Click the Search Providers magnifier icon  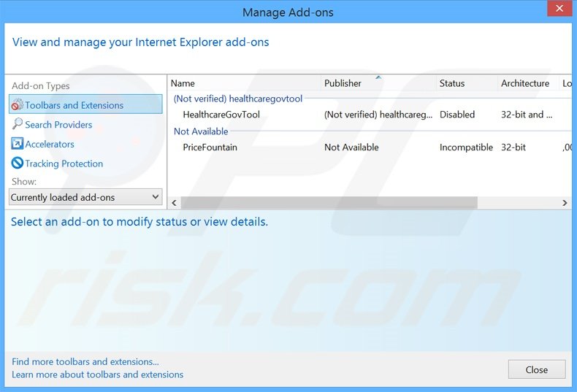coord(17,124)
